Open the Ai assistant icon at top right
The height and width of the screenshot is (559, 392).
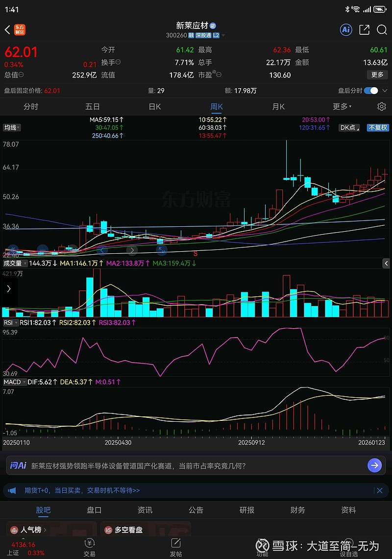pyautogui.click(x=346, y=29)
